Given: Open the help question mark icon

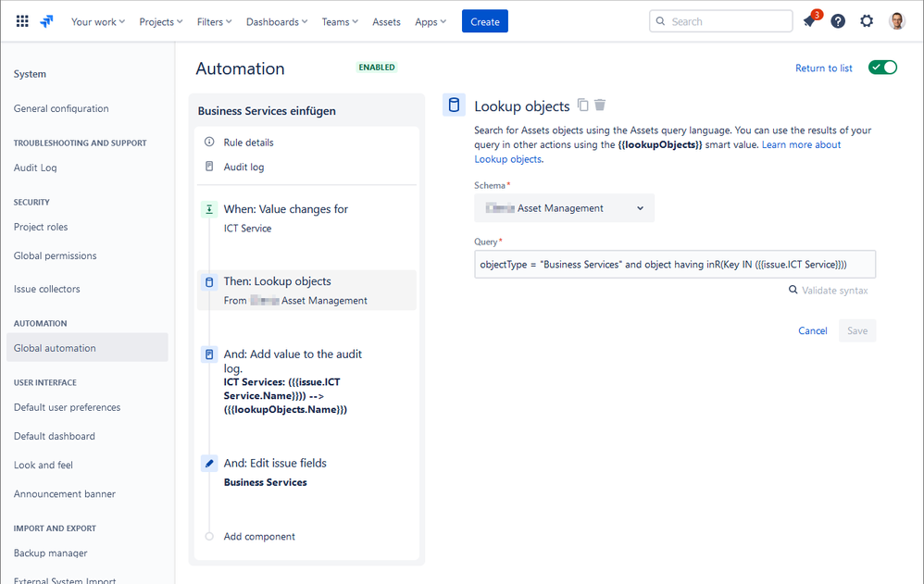Looking at the screenshot, I should click(838, 21).
